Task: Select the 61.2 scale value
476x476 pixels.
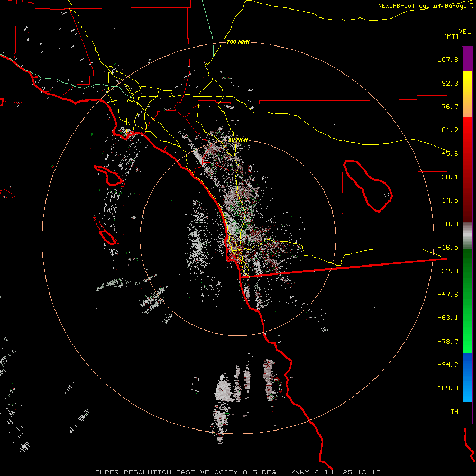Action: [x=450, y=130]
